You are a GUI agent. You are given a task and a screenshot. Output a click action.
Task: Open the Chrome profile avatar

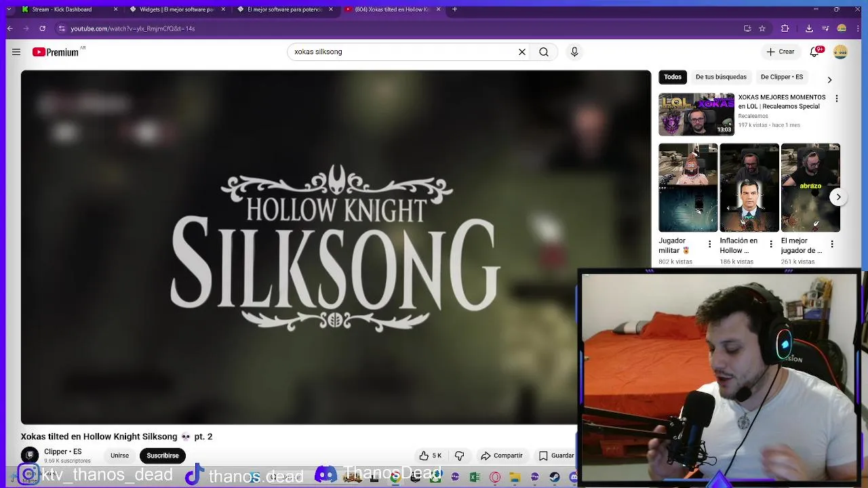(x=842, y=28)
